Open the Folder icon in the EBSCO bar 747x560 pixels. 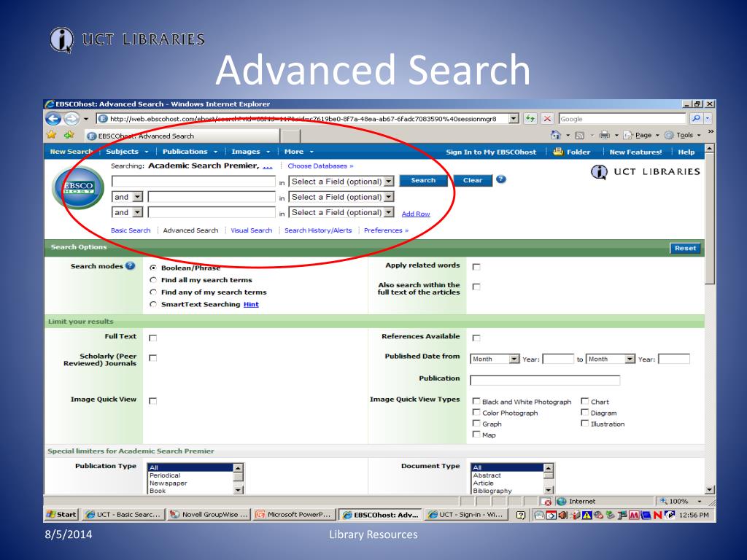[x=558, y=152]
